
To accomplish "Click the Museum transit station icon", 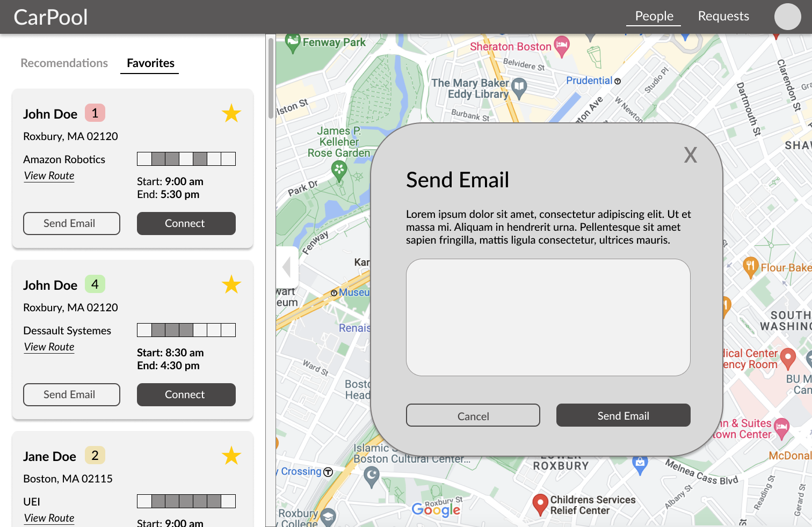I will tap(334, 293).
